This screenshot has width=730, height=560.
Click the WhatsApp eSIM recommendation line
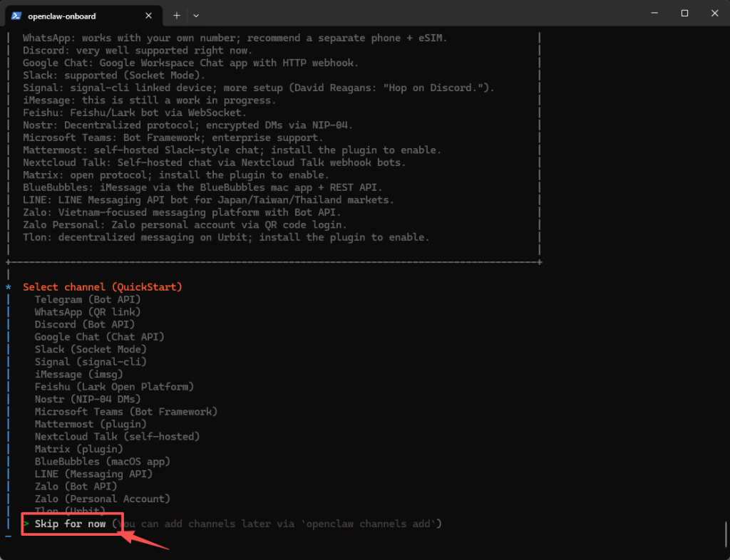235,38
